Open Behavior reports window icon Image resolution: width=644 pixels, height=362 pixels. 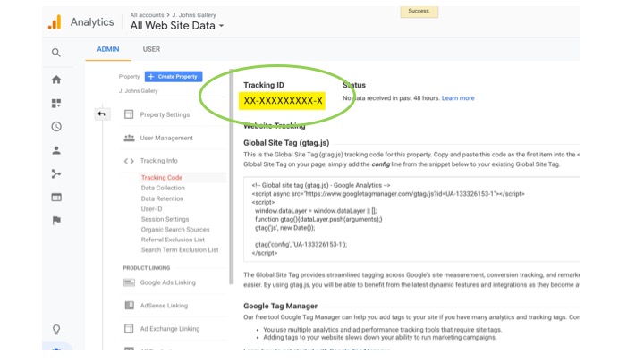point(56,198)
